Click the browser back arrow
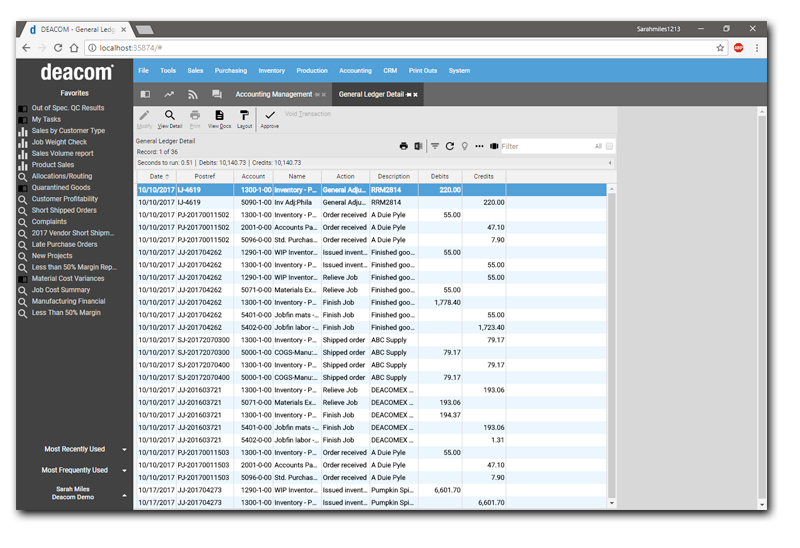Image resolution: width=800 pixels, height=548 pixels. [x=26, y=48]
